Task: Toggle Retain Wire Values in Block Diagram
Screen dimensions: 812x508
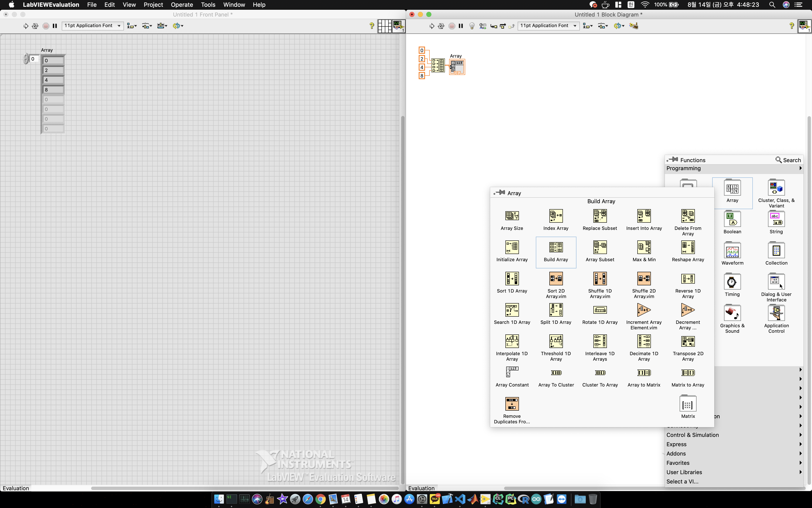Action: point(483,26)
